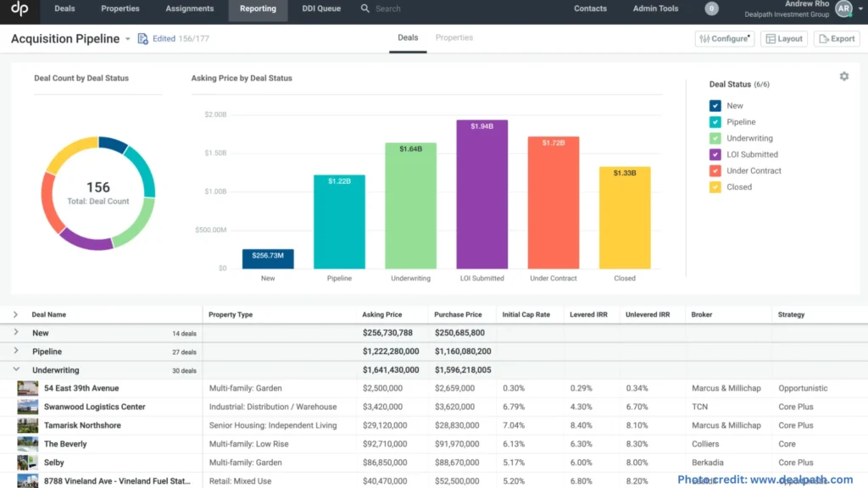
Task: Click the Export button
Action: tap(836, 39)
